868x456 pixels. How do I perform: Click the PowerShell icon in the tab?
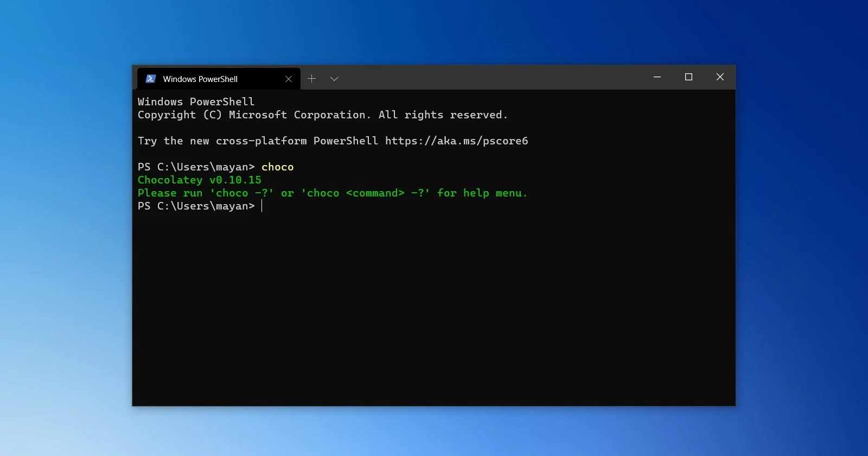[151, 79]
